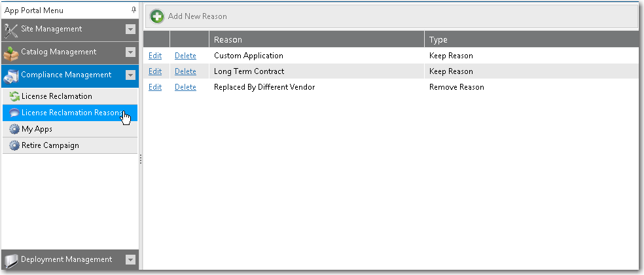Click the My Apps gear icon

(x=14, y=130)
